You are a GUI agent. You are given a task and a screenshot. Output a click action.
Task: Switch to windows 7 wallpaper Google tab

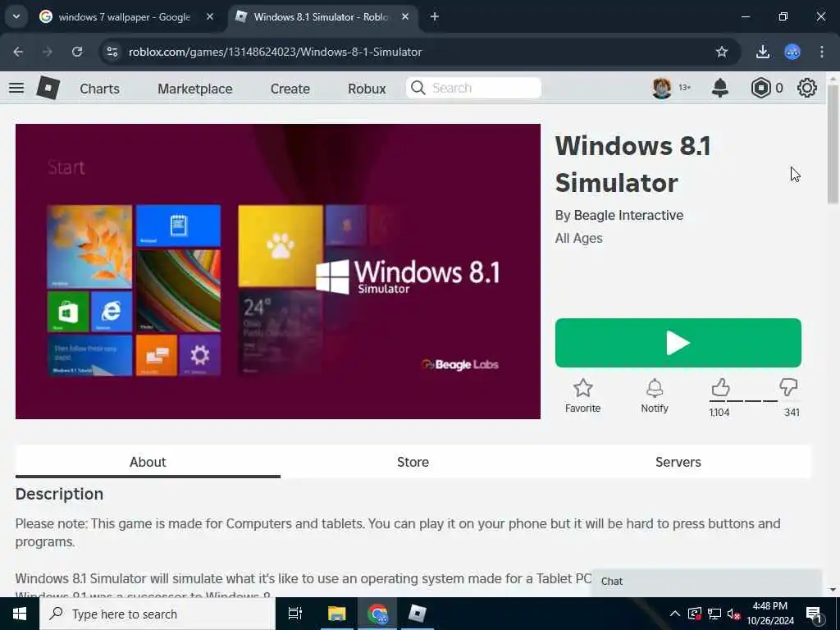point(125,17)
